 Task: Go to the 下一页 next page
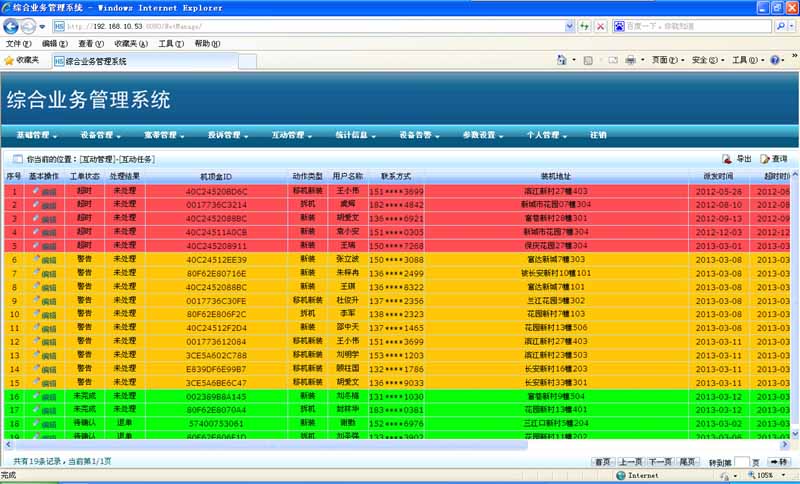(660, 462)
